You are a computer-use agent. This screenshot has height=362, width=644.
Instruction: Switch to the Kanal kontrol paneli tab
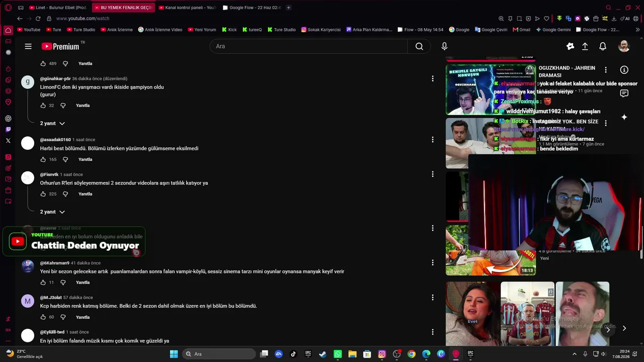point(187,8)
